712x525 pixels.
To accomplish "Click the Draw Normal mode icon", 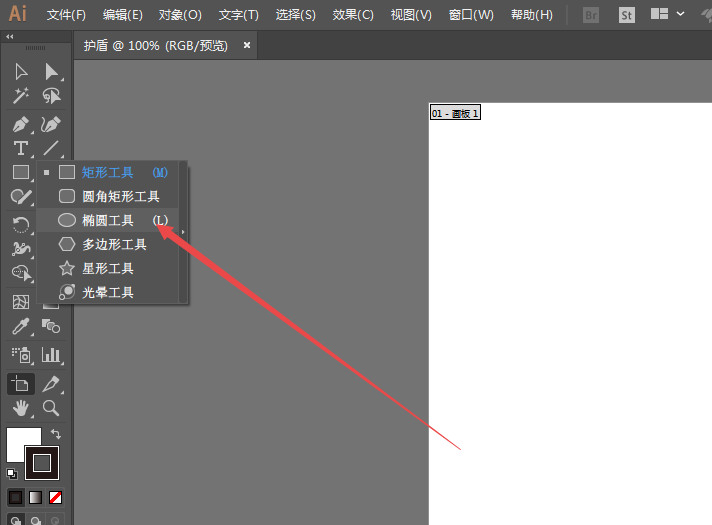I will coord(15,520).
